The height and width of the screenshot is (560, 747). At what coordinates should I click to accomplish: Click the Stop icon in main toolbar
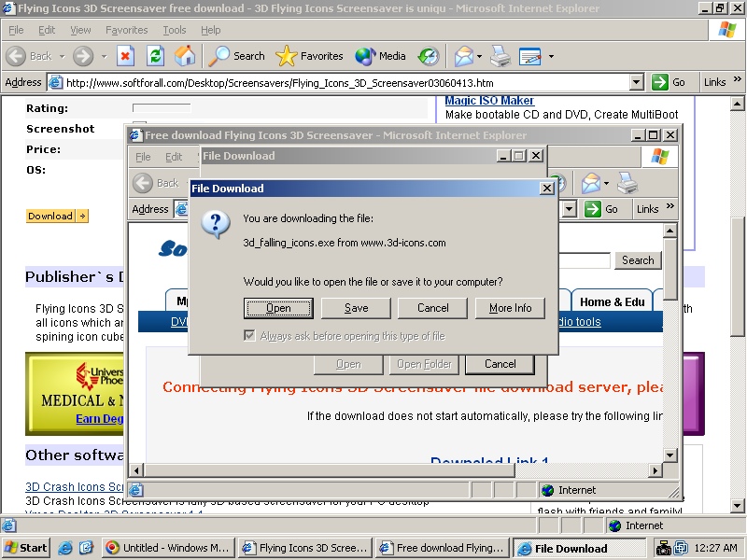(125, 56)
